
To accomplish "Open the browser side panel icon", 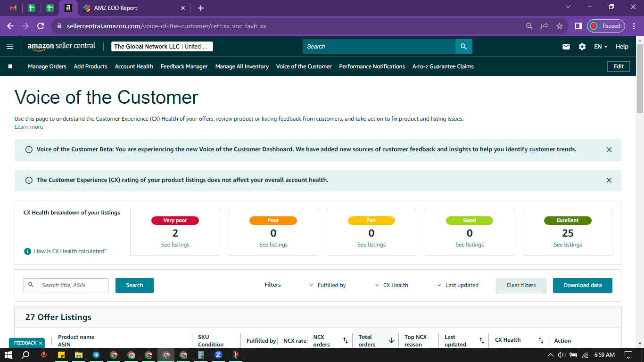I will [578, 26].
